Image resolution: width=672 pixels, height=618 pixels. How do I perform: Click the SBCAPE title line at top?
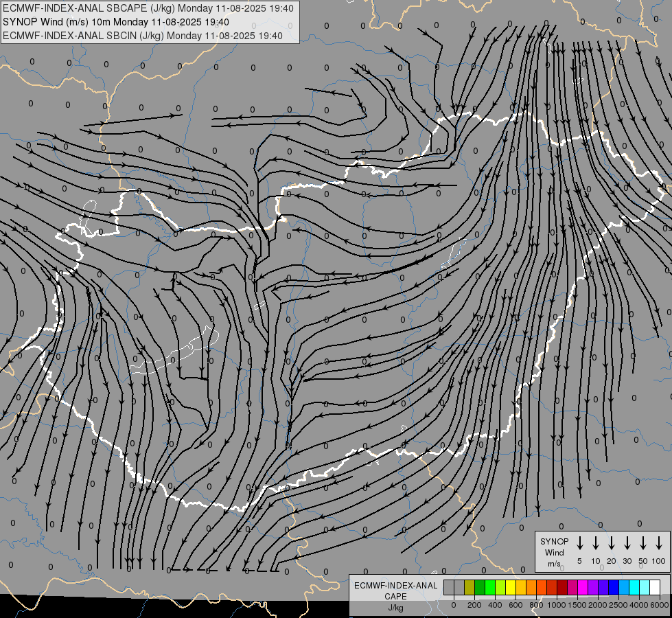click(x=148, y=8)
